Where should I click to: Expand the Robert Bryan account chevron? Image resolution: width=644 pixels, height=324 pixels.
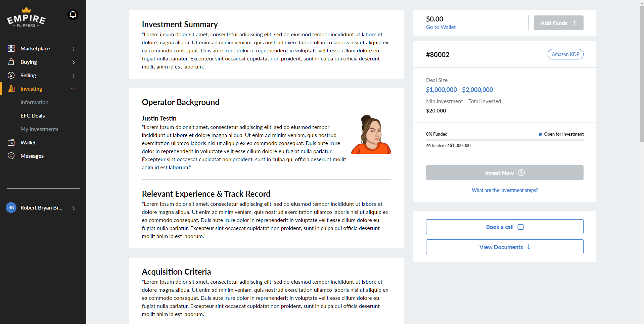(74, 208)
